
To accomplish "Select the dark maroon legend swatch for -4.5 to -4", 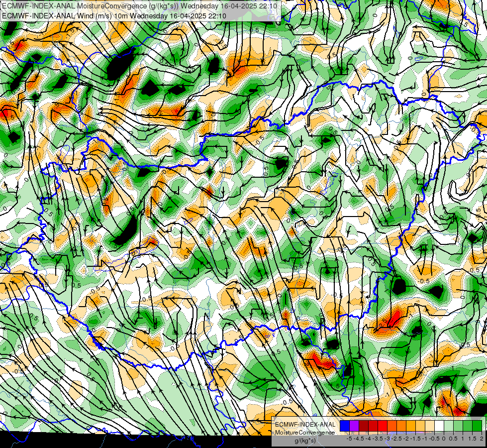I will click(364, 426).
